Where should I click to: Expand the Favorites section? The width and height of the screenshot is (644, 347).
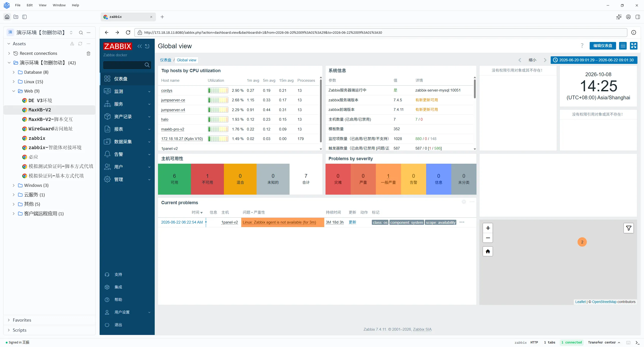click(x=9, y=320)
